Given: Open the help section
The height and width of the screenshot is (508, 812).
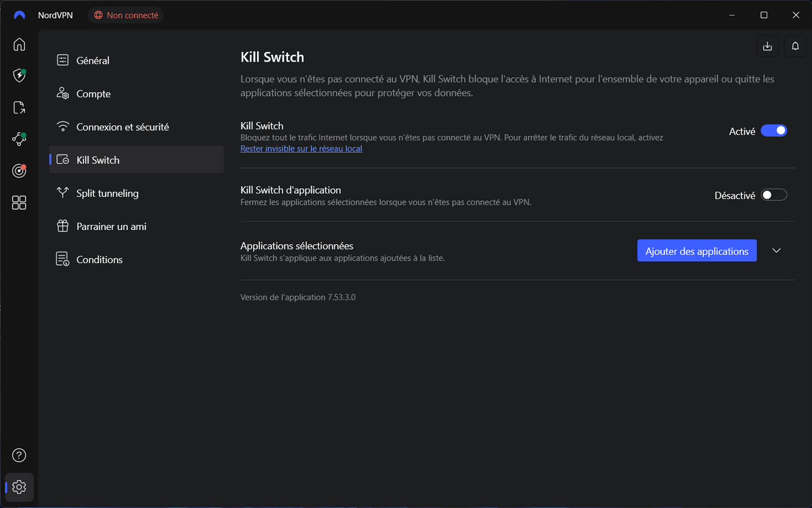Looking at the screenshot, I should click(18, 455).
